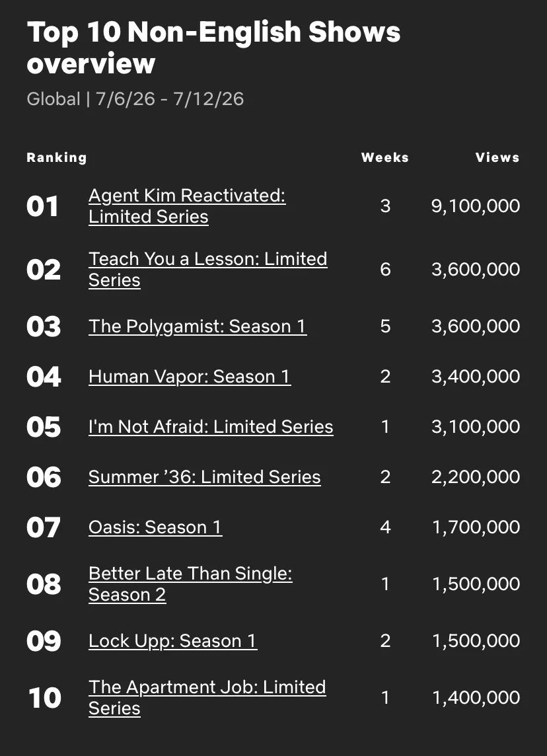Click the 1,400,000 views value
547x756 pixels.
476,698
